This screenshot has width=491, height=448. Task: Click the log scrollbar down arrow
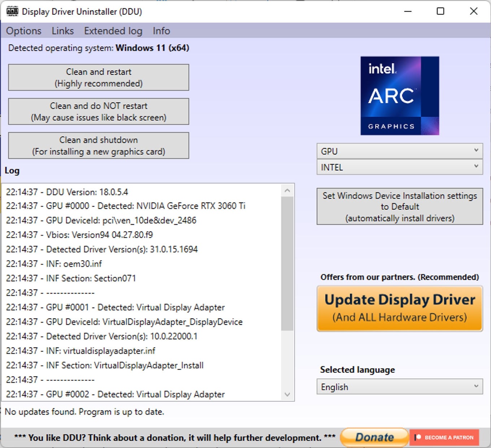[287, 394]
